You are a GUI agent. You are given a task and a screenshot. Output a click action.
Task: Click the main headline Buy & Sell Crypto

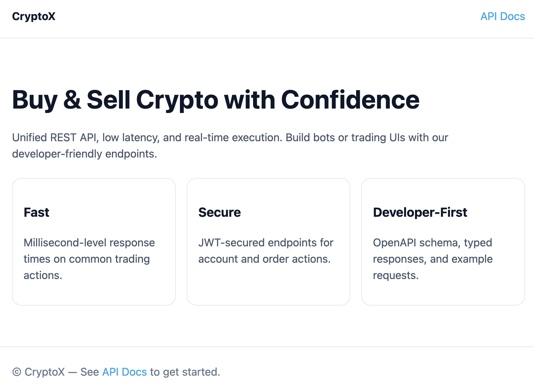pos(216,99)
